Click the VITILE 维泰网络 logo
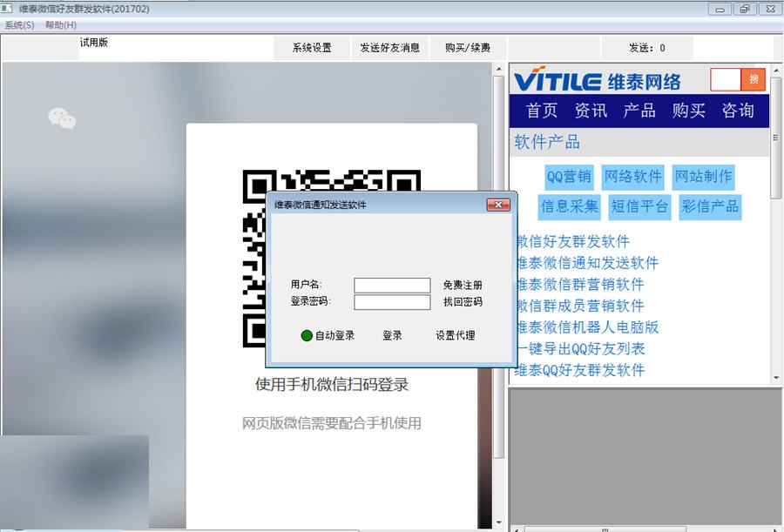 [598, 80]
